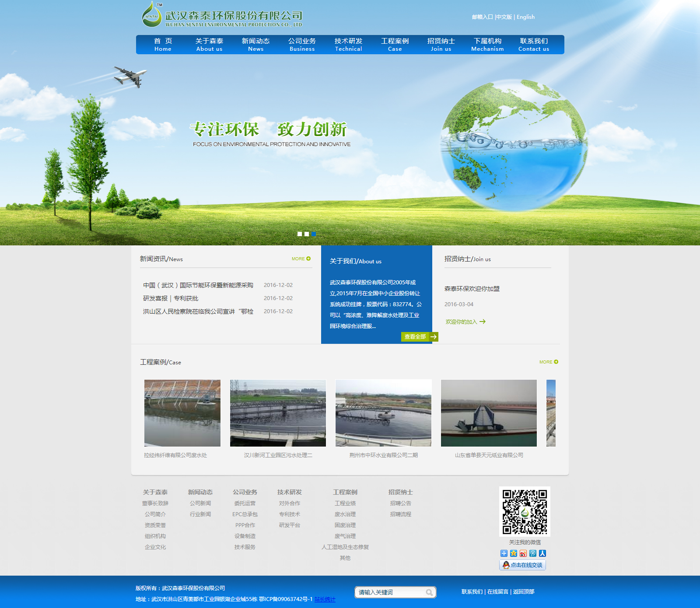The width and height of the screenshot is (700, 608).
Task: Click MORE beside 新闻资讯/News section
Action: click(300, 259)
